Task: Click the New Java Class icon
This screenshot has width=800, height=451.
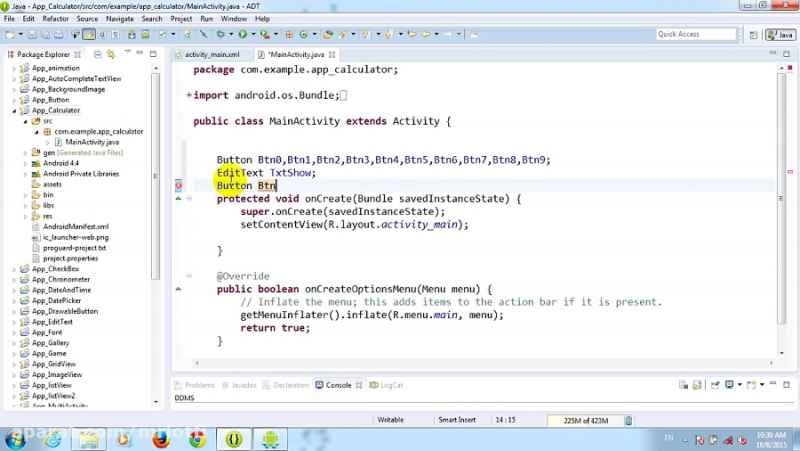Action: tap(304, 34)
